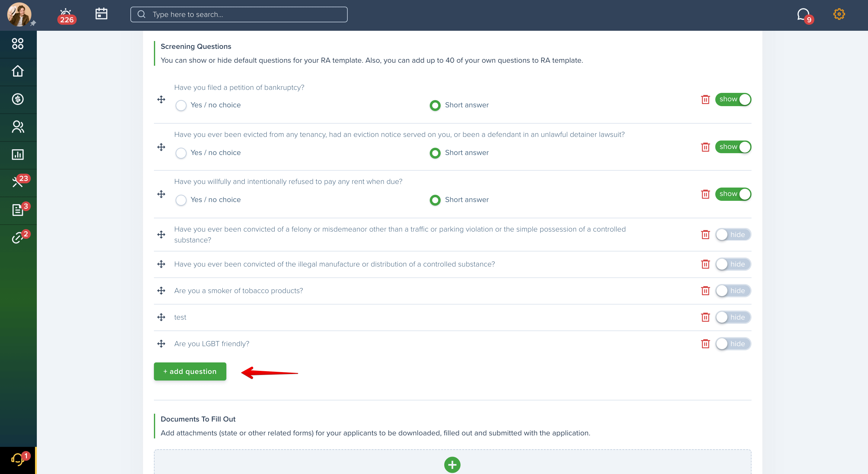
Task: Select Short answer for bankruptcy question
Action: coord(435,105)
